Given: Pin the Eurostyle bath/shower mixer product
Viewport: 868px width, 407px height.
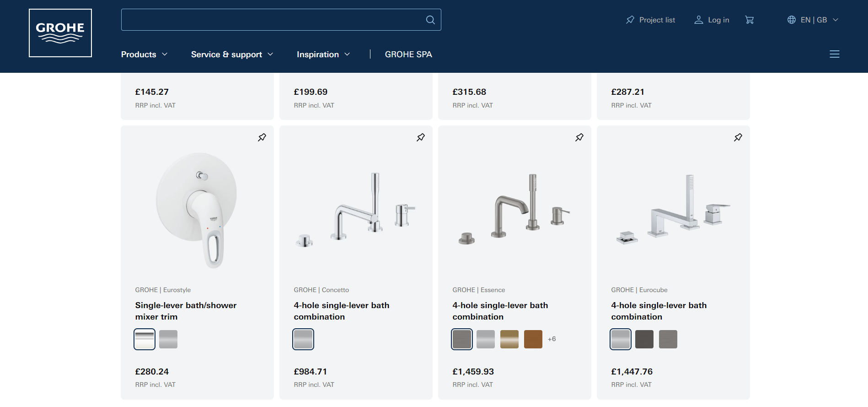Looking at the screenshot, I should [x=262, y=137].
